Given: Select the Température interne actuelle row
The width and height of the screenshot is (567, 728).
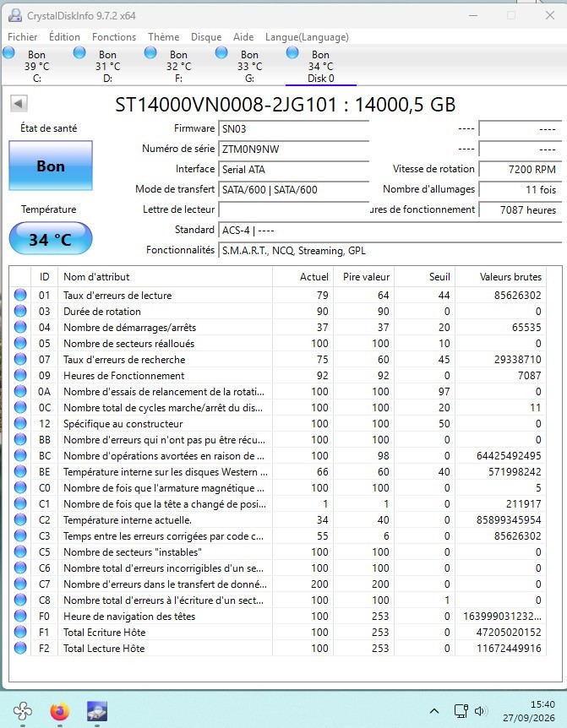Looking at the screenshot, I should tap(278, 519).
